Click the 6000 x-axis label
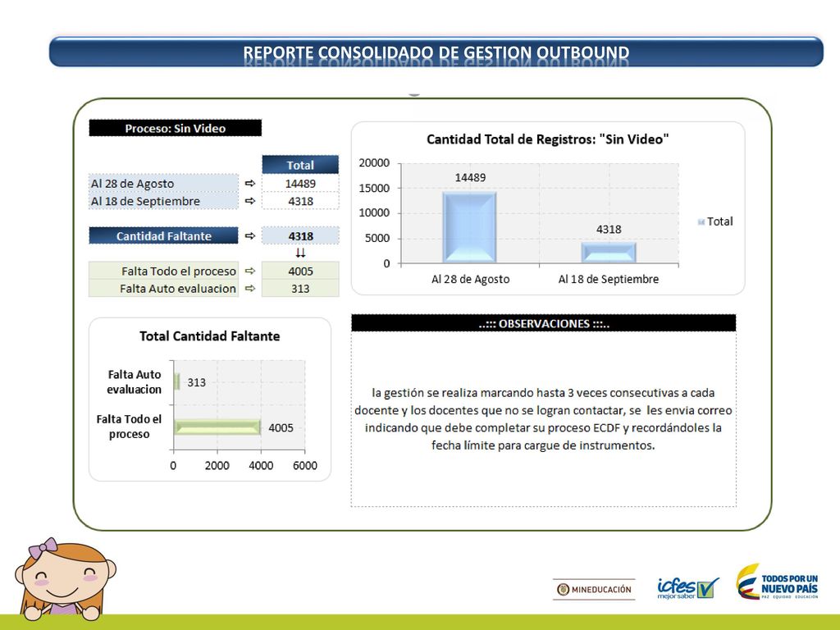Image resolution: width=840 pixels, height=630 pixels. 305,466
